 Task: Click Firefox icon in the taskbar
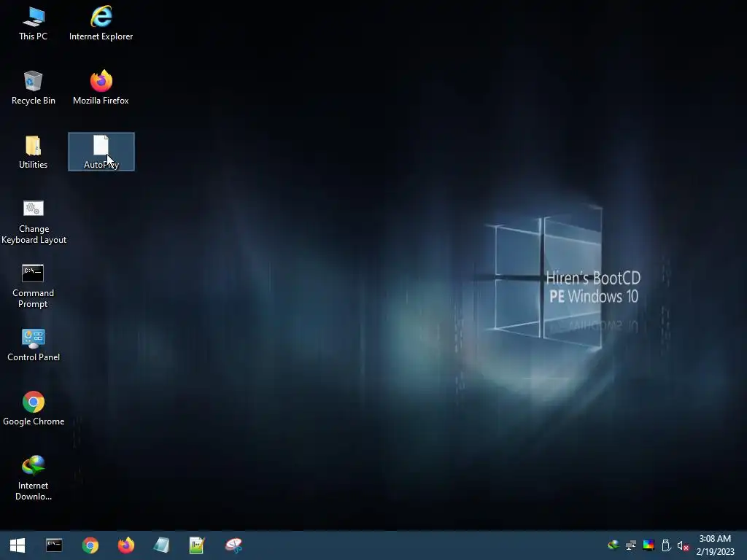point(126,545)
